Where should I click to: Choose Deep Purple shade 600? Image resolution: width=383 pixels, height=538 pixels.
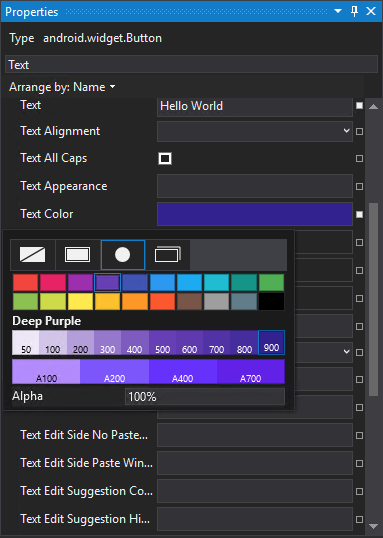click(x=189, y=342)
